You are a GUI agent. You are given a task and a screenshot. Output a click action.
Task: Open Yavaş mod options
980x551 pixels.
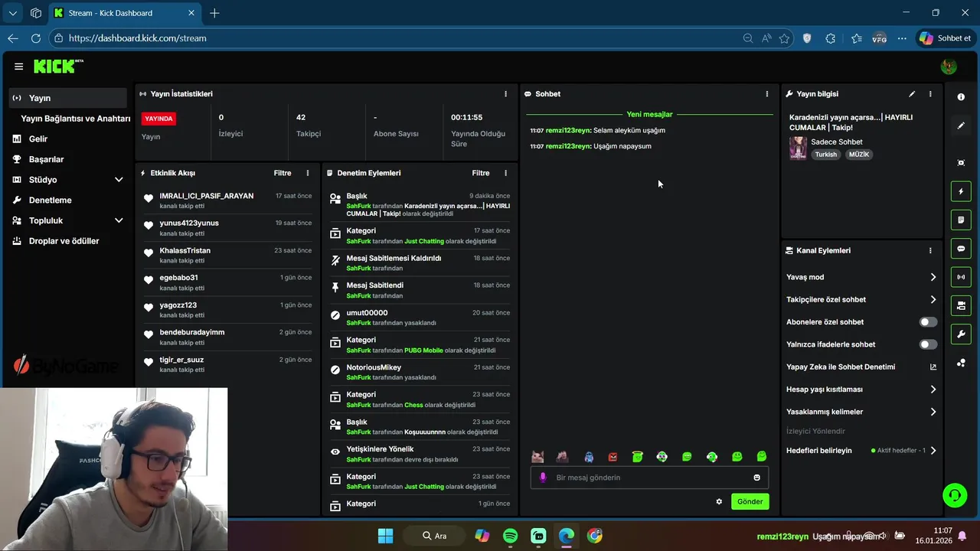point(861,277)
